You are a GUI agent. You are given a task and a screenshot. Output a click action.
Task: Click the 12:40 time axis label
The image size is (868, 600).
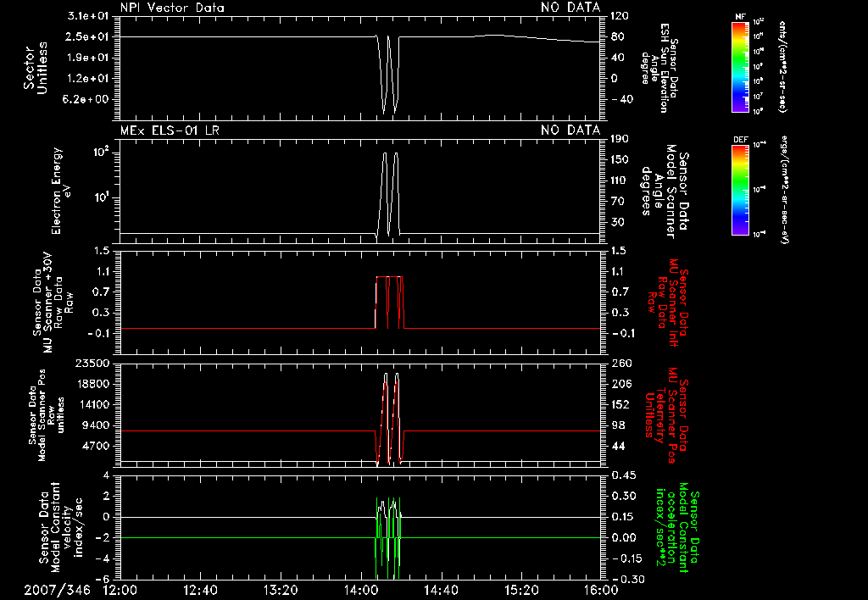tap(200, 590)
